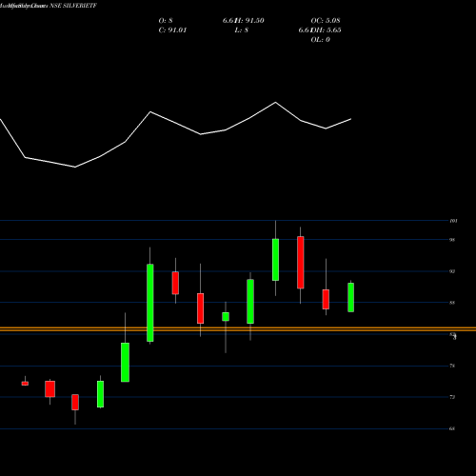The image size is (476, 476).
Task: Click the orange horizontal price level line
Action: (238, 329)
